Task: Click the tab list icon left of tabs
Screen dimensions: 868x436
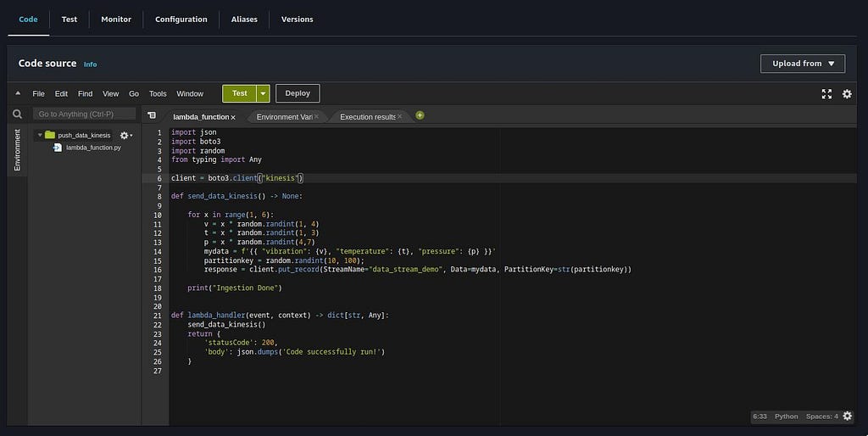Action: click(151, 115)
